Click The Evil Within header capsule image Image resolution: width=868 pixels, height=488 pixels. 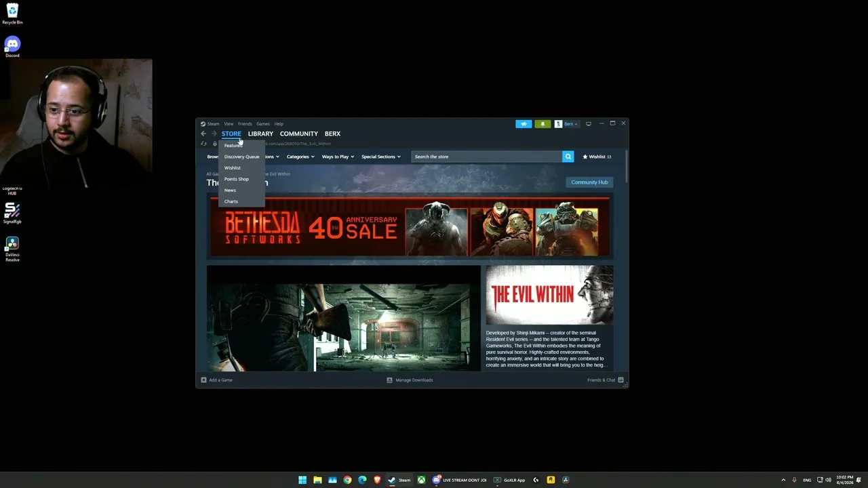(549, 295)
